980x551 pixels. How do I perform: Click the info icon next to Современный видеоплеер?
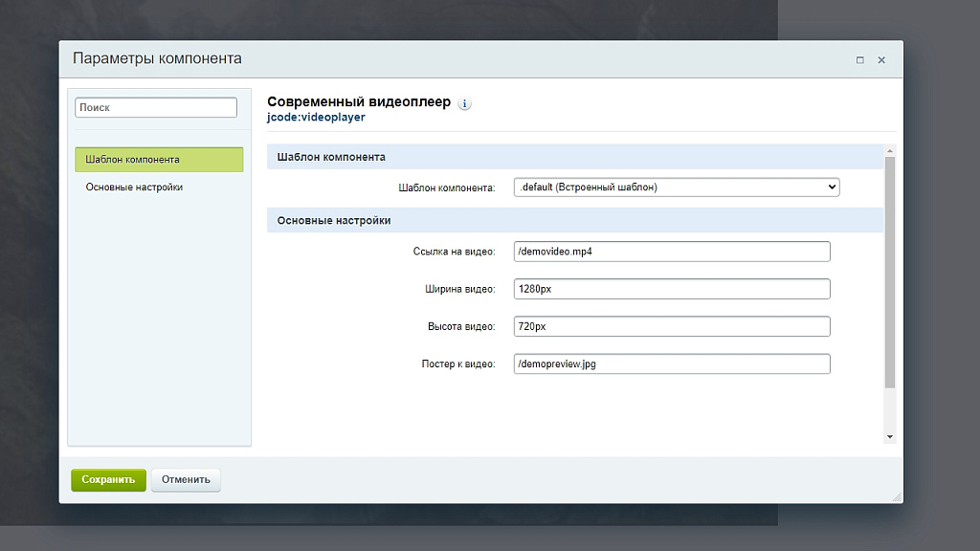point(464,103)
